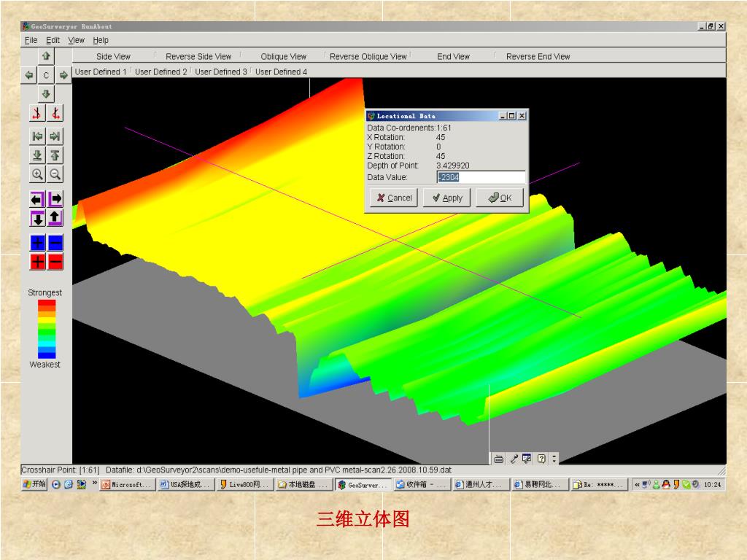Click the monitor icon in floating toolbar
Screen dimensions: 747x560
point(527,459)
